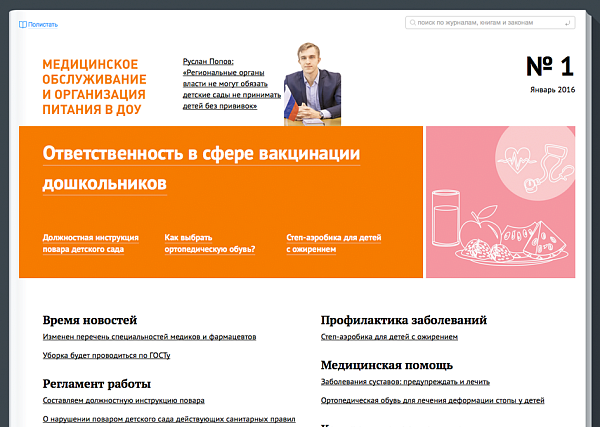Click the search magnifier icon

tap(412, 23)
